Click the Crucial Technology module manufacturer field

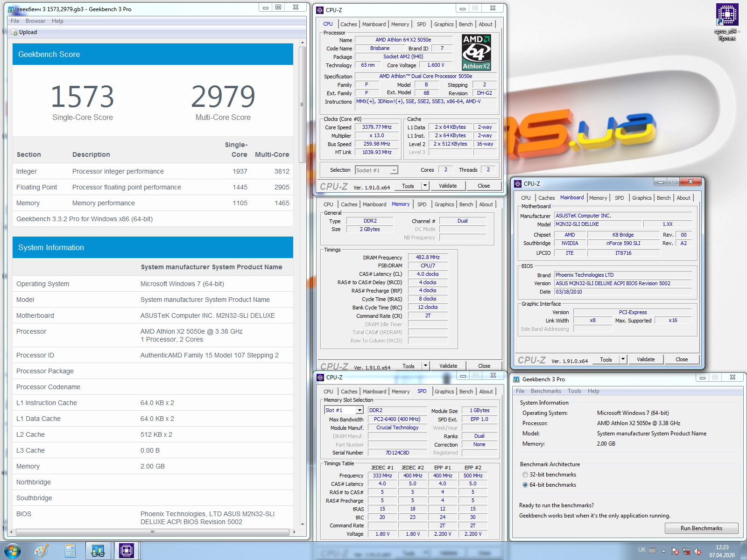click(x=397, y=427)
